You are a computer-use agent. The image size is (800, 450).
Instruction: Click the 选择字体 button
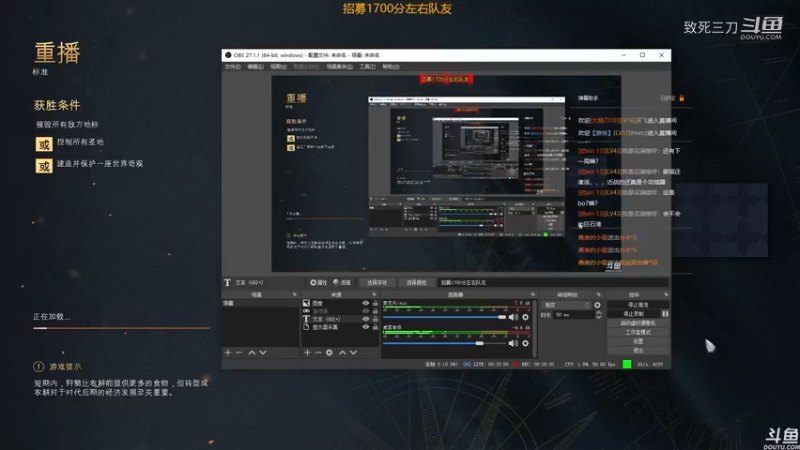click(377, 282)
